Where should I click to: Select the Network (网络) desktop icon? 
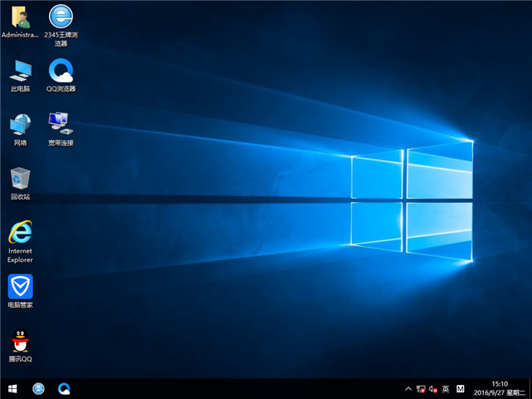coord(20,124)
